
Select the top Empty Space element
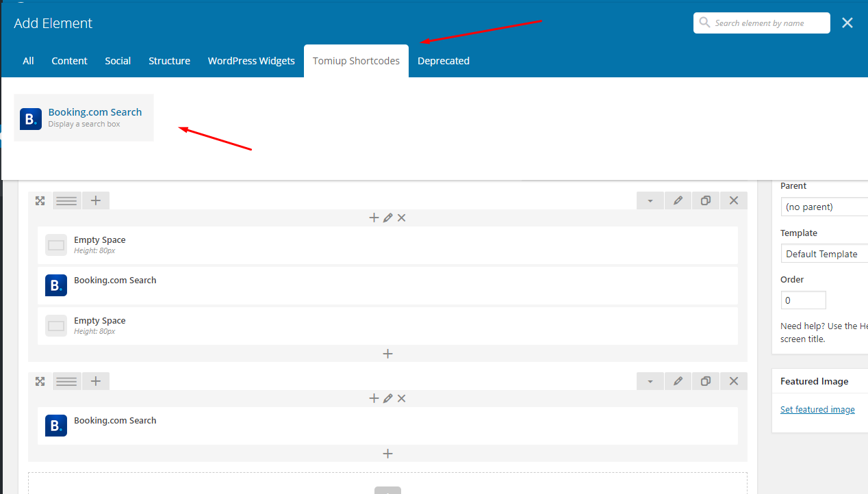pos(387,245)
